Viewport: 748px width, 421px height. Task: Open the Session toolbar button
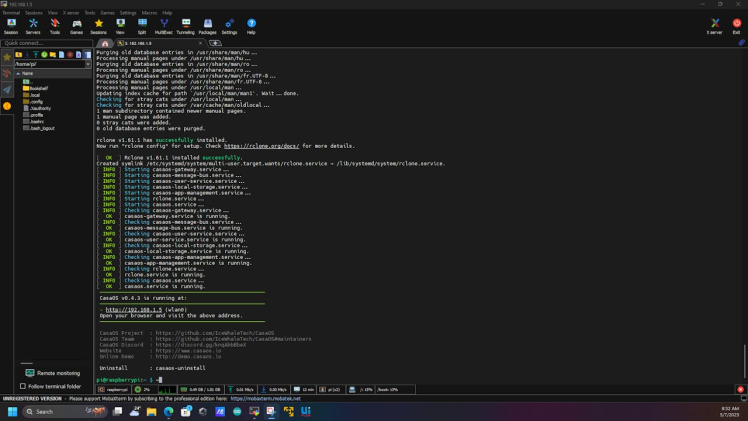[x=11, y=25]
